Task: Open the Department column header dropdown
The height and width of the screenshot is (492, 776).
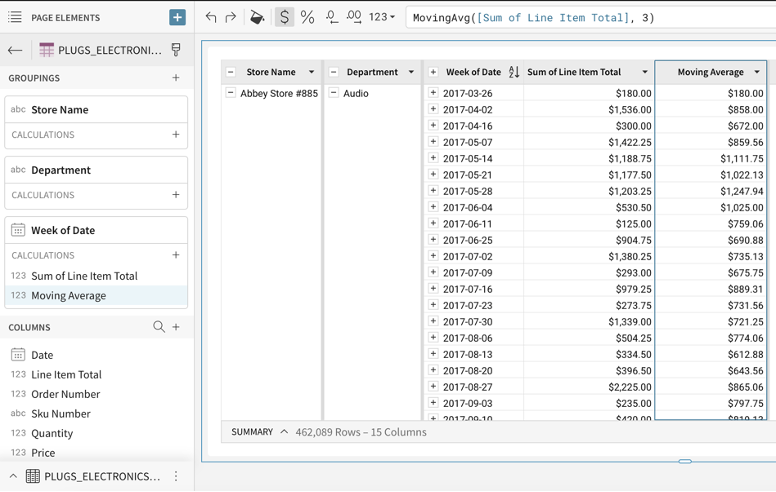Action: coord(410,72)
